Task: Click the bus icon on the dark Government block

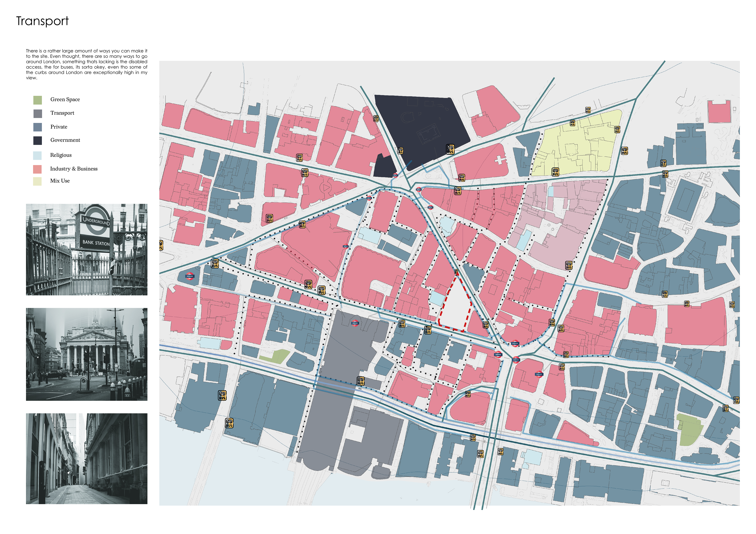Action: pos(450,149)
